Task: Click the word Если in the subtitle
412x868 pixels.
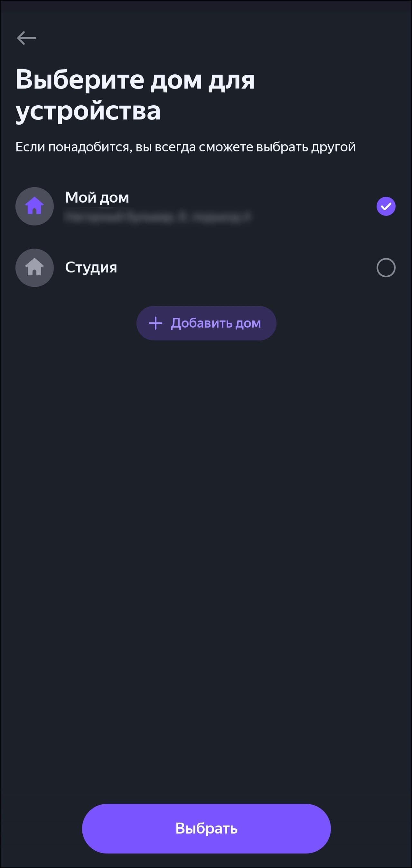Action: pyautogui.click(x=30, y=147)
